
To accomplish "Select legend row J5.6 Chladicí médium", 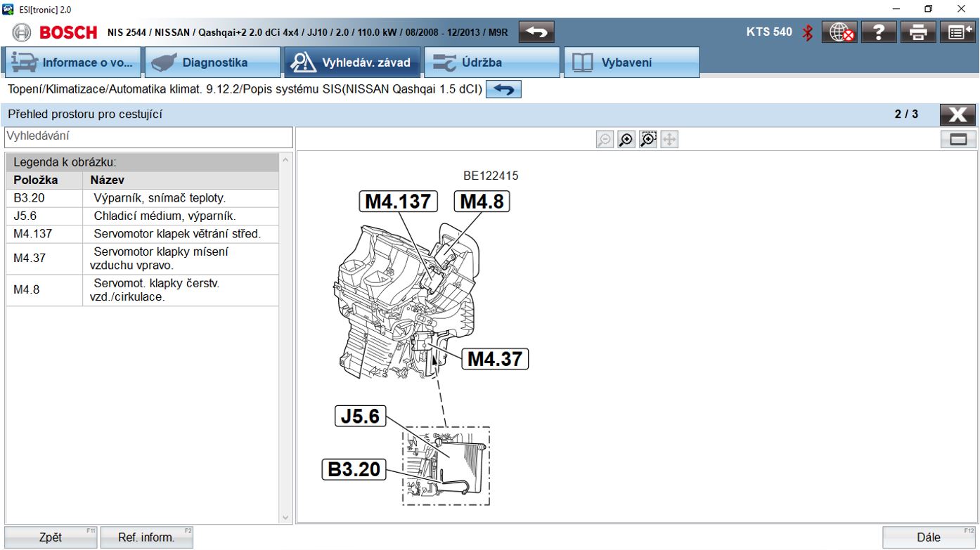I will [142, 216].
